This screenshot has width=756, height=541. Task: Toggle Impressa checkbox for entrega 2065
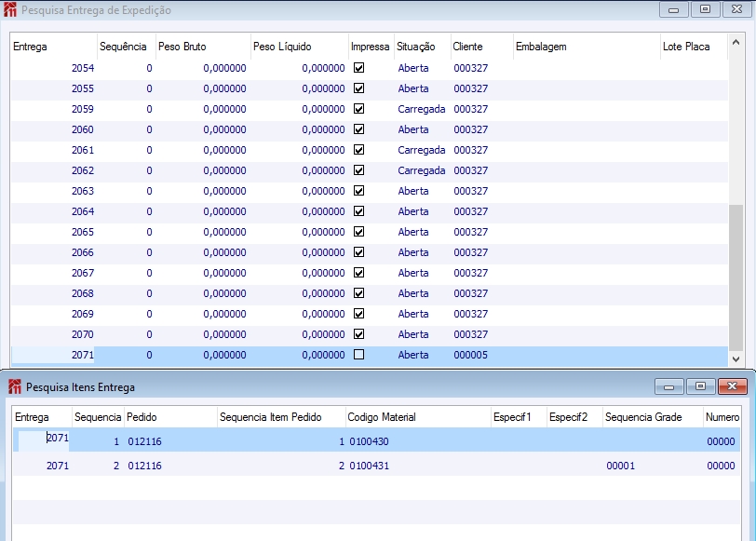358,232
